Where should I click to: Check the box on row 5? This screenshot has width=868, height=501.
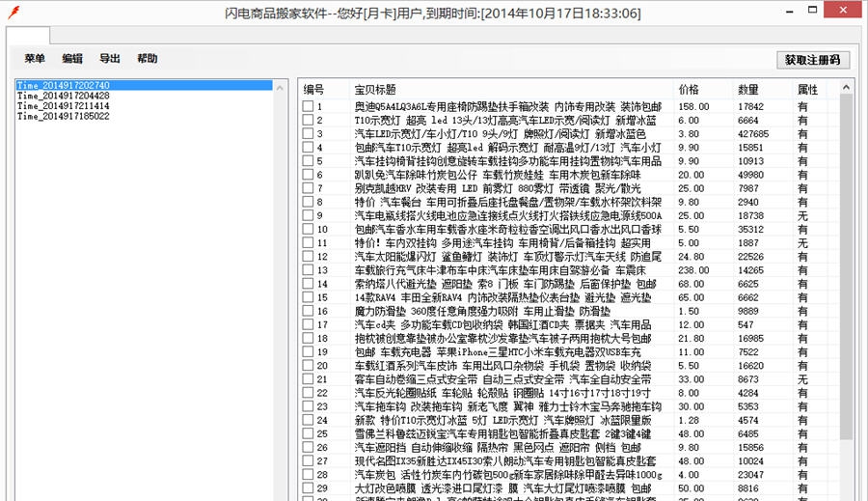[x=308, y=160]
